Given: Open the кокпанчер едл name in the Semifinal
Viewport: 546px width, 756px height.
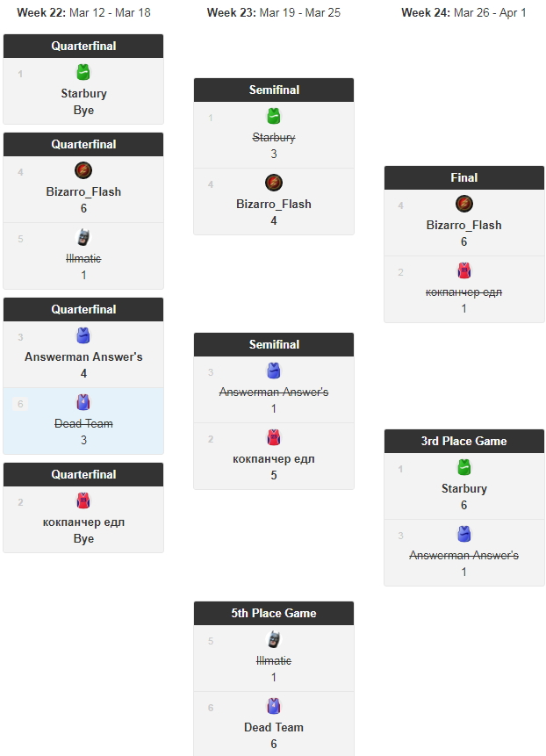Looking at the screenshot, I should (274, 459).
